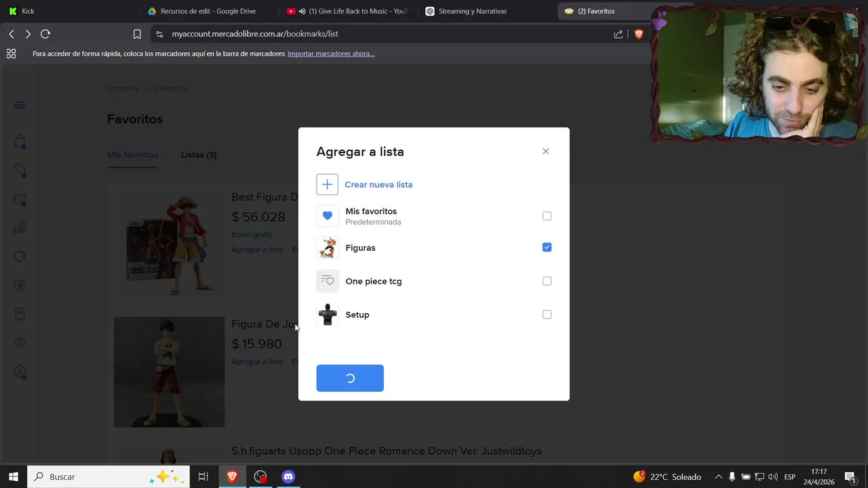The width and height of the screenshot is (868, 488).
Task: Open Discord from the taskbar
Action: pos(288,476)
